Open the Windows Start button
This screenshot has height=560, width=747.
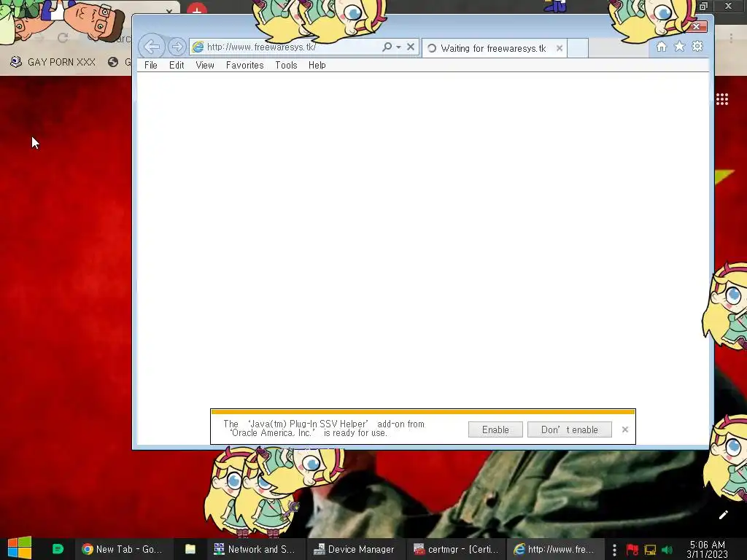pyautogui.click(x=20, y=548)
